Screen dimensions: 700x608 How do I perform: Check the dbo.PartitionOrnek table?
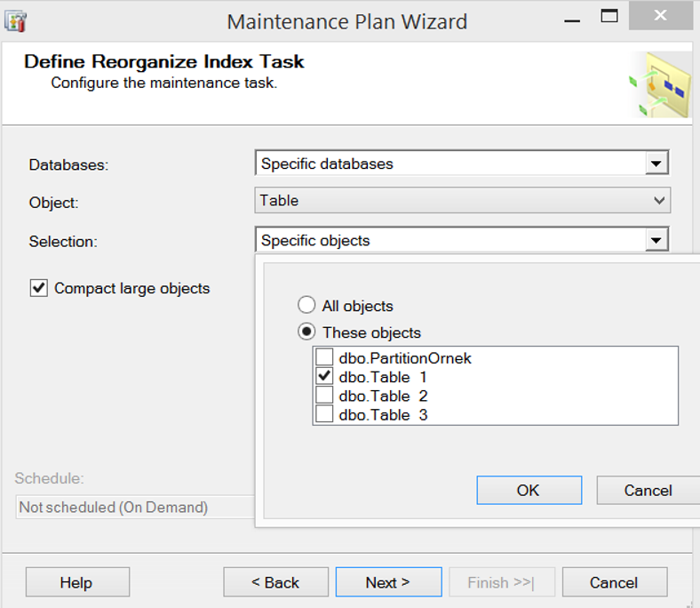click(324, 357)
